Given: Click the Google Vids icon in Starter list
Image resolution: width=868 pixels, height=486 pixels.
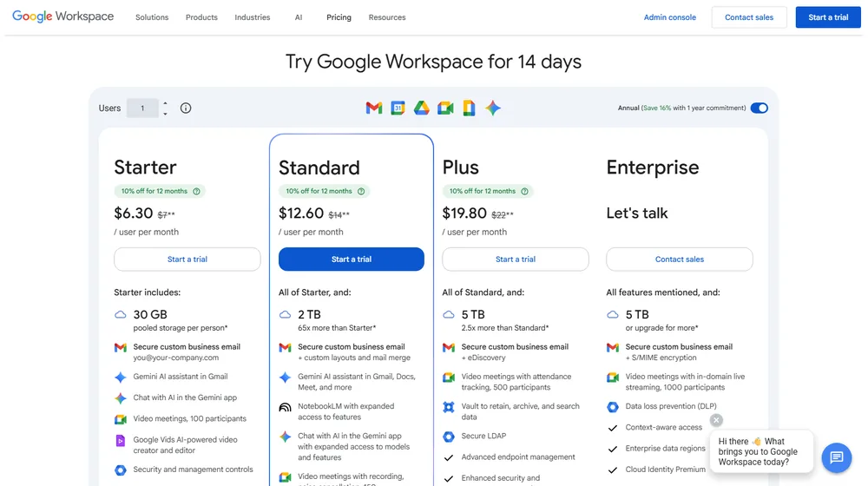Looking at the screenshot, I should (x=120, y=441).
